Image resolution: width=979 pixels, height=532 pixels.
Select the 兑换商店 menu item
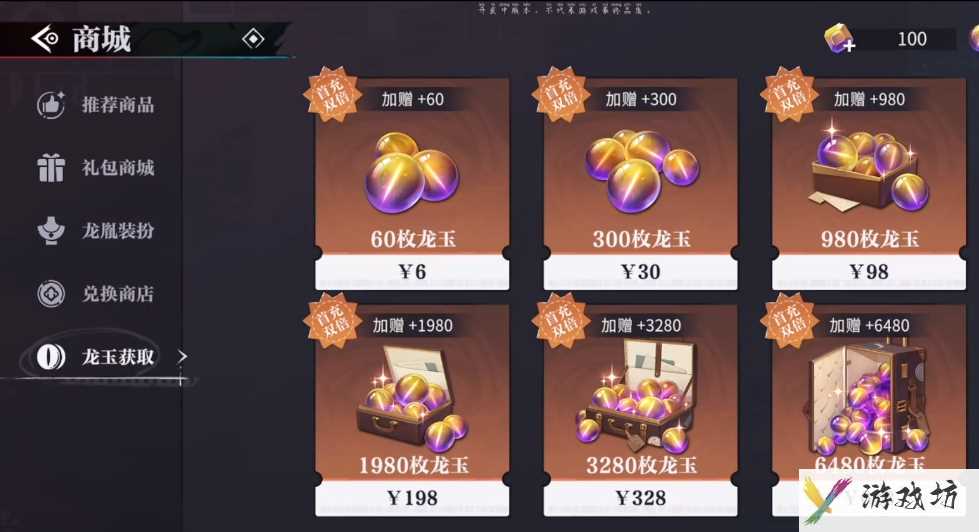point(118,293)
